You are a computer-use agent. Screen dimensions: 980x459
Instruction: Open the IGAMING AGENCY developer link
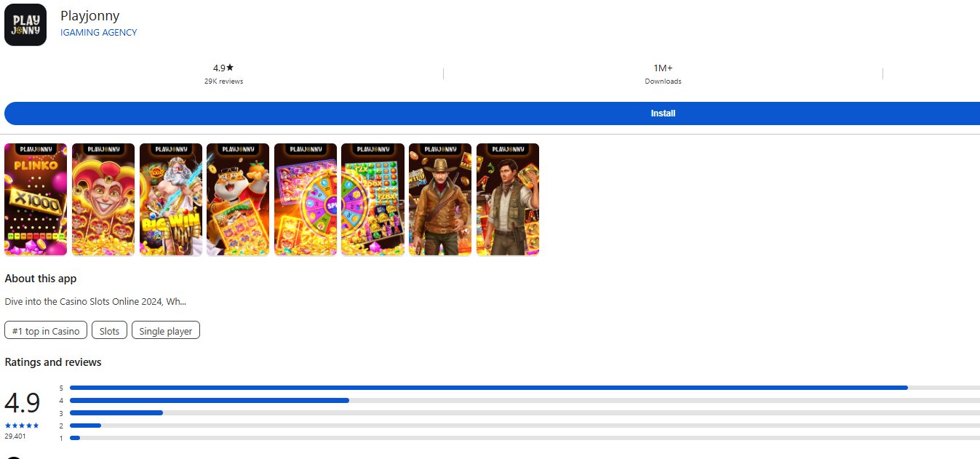pos(99,33)
